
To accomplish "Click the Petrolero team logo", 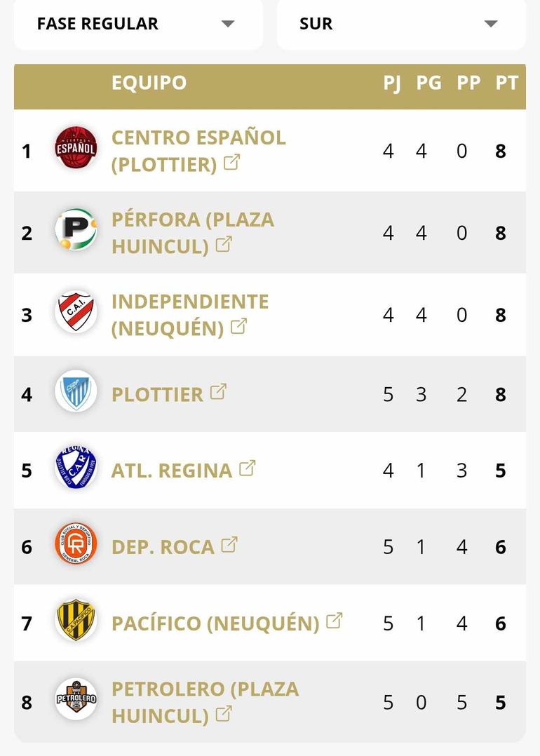I will [x=76, y=699].
